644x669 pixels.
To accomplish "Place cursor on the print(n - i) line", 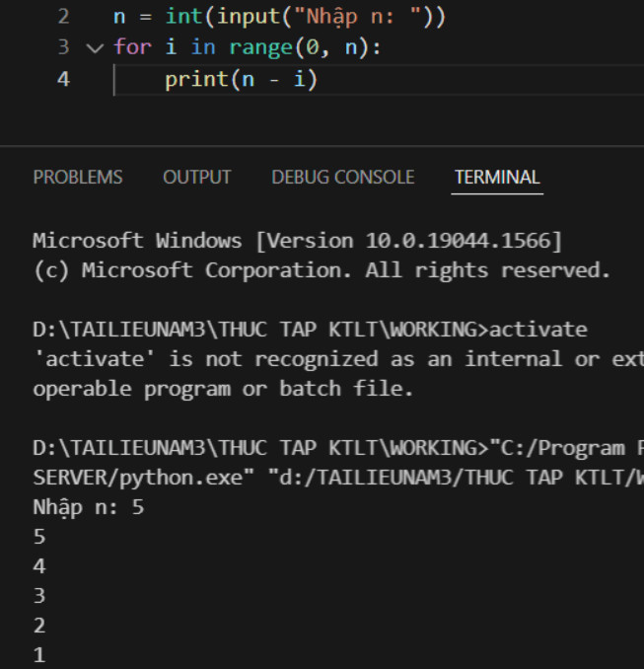I will (x=241, y=80).
